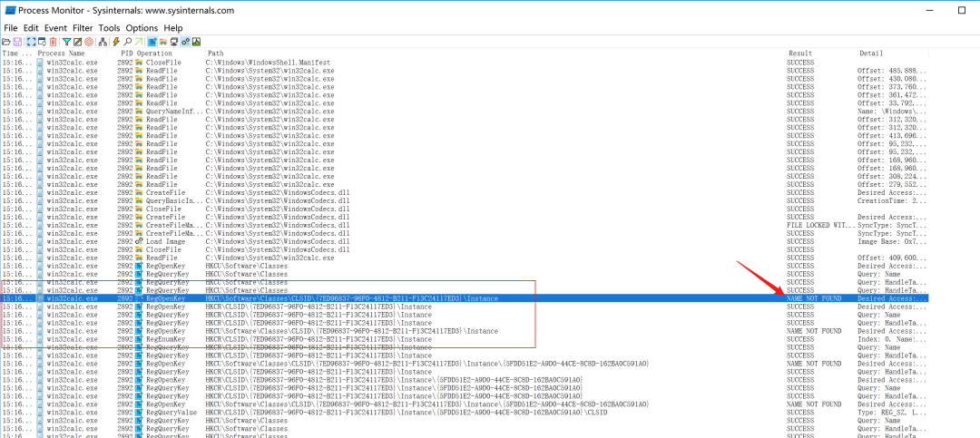Toggle the Autoscroll toolbar button
980x438 pixels.
coord(42,42)
